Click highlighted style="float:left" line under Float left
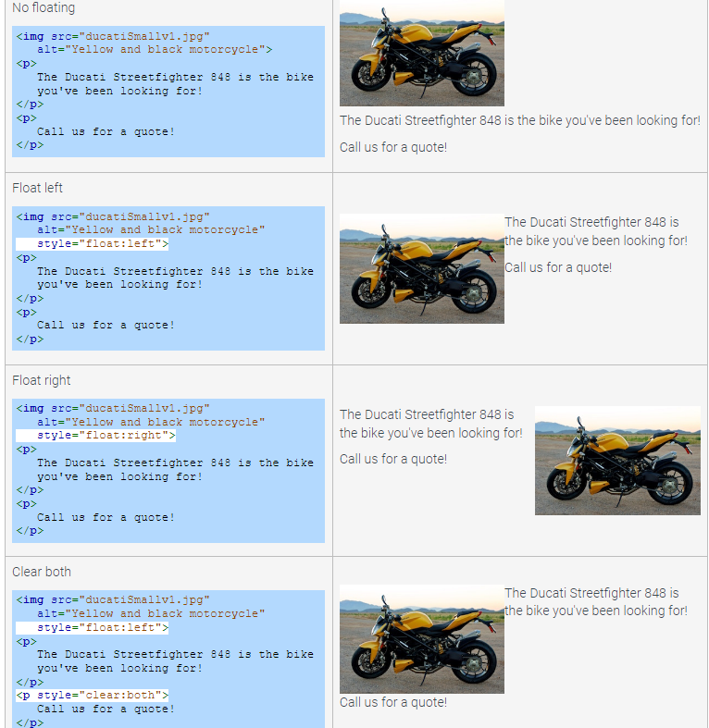This screenshot has width=709, height=728. (x=102, y=243)
